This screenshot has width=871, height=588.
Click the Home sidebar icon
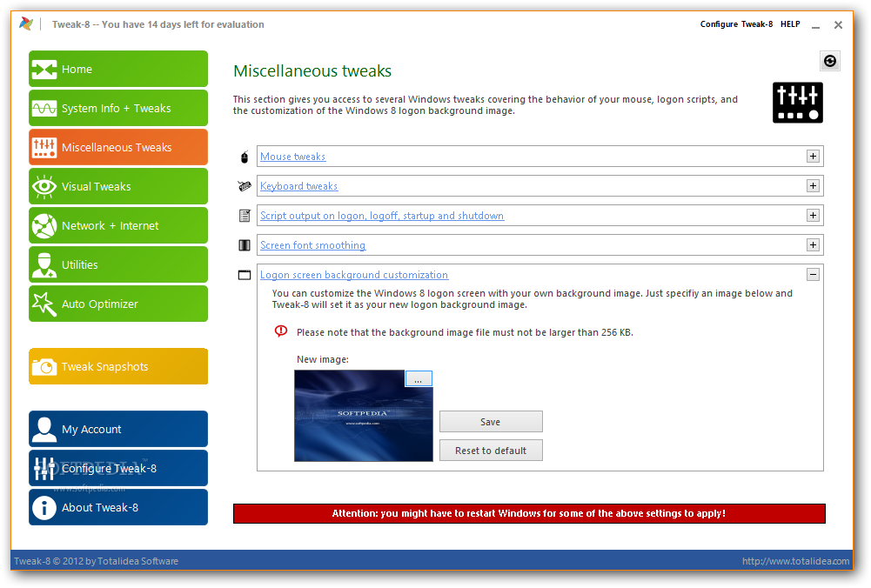(44, 70)
